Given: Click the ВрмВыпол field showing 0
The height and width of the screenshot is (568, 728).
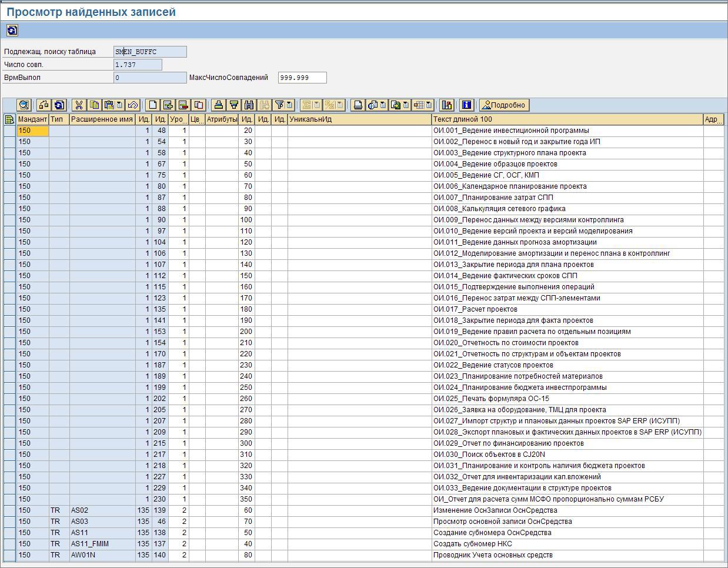Looking at the screenshot, I should 150,78.
